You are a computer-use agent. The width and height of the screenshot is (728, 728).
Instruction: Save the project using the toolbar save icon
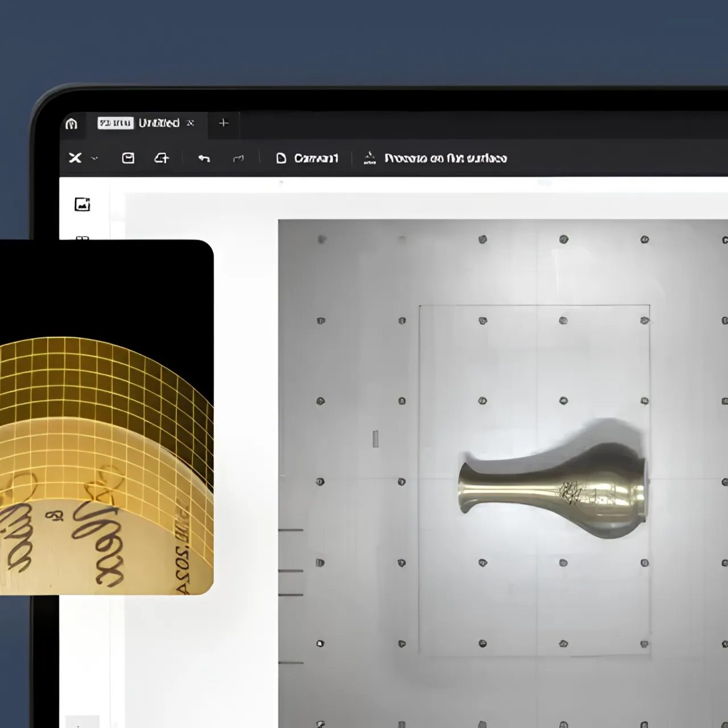coord(129,158)
